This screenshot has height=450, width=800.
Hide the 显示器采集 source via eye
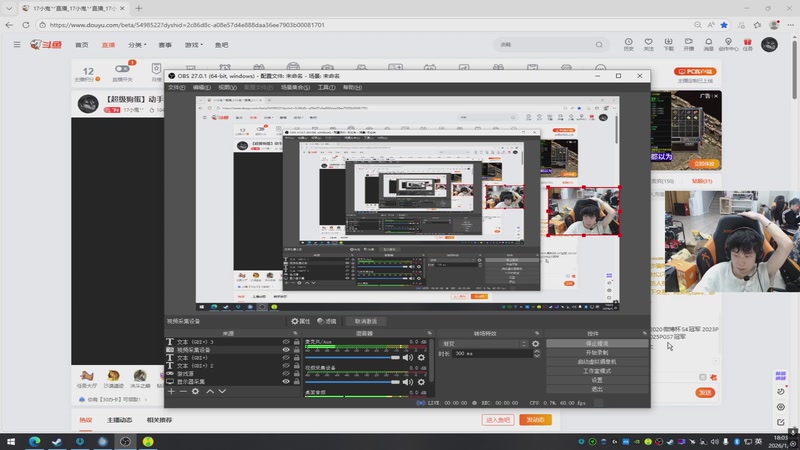[x=286, y=382]
